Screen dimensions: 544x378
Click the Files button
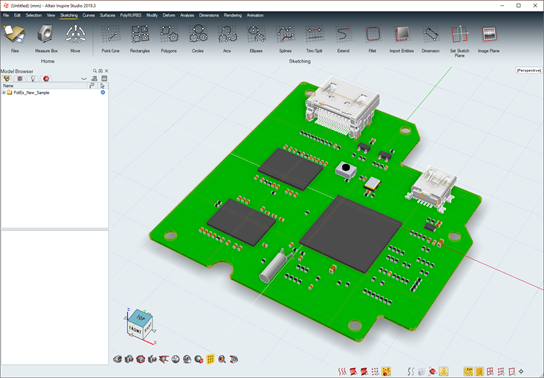15,38
